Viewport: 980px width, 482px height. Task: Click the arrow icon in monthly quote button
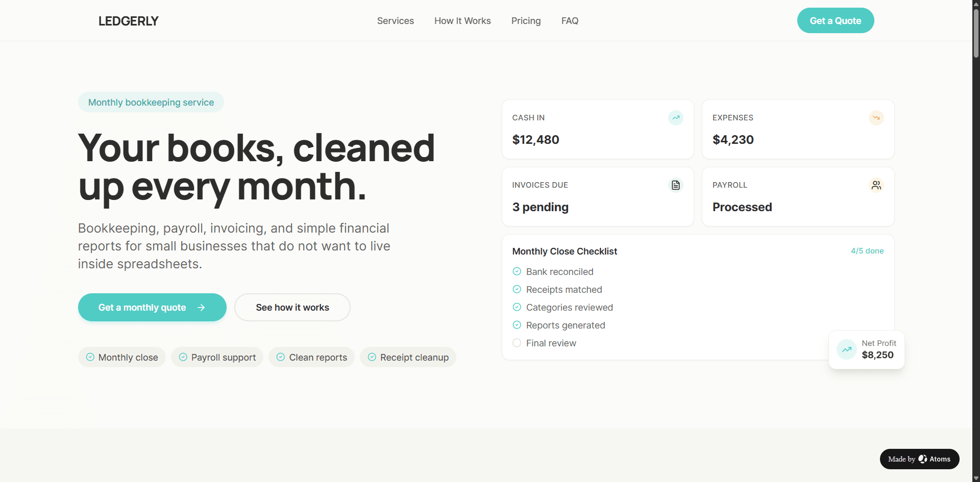[201, 308]
